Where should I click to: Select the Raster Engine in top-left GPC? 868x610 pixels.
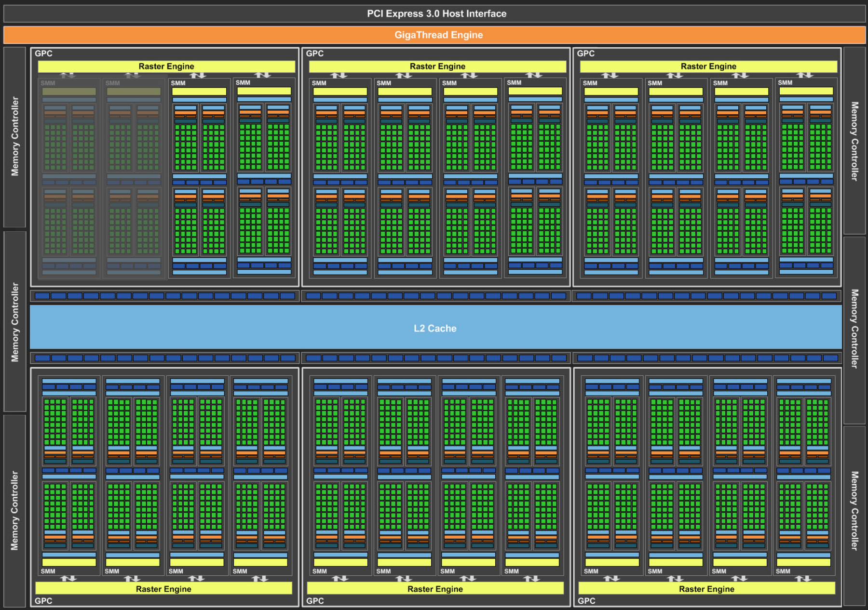[x=166, y=66]
